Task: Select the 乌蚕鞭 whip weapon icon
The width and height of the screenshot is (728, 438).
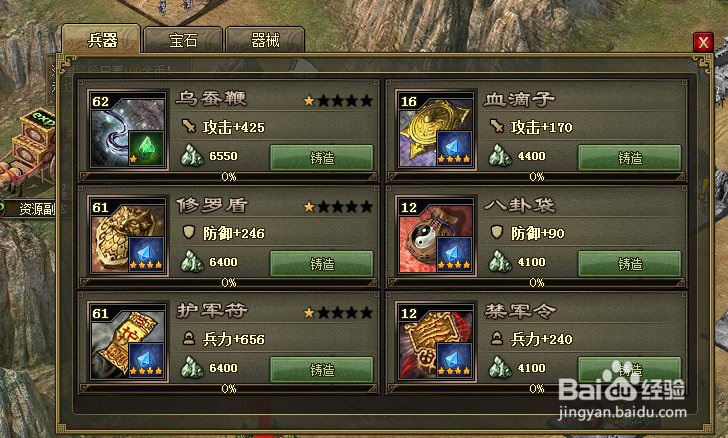Action: (x=128, y=130)
